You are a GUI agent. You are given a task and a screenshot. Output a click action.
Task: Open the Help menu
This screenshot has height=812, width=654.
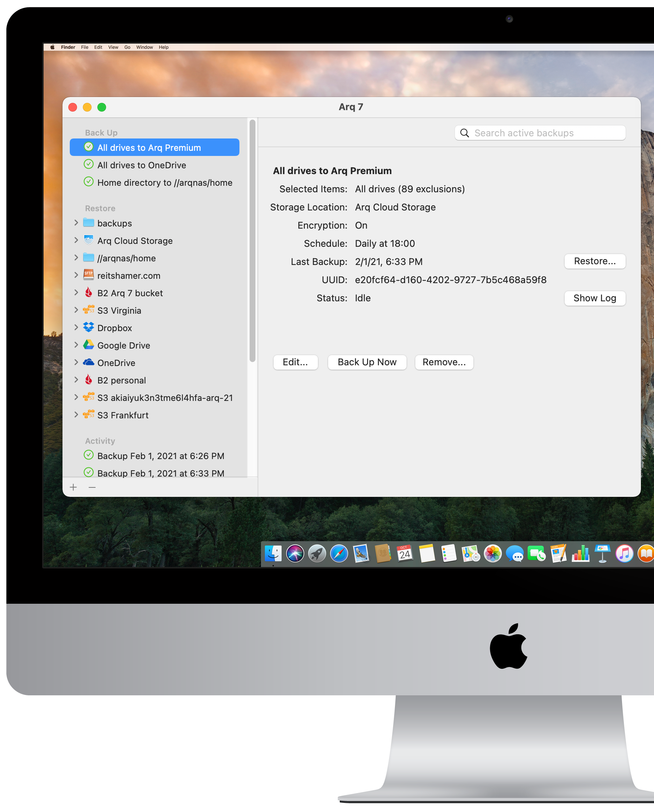164,47
